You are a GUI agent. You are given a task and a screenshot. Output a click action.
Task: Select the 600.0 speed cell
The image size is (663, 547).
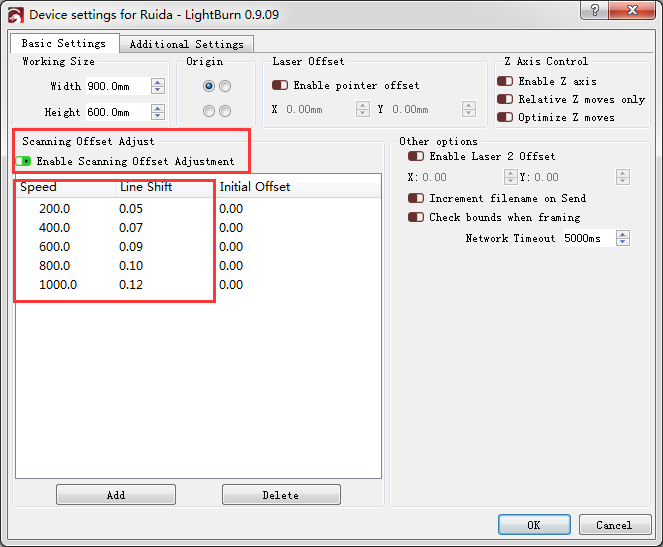click(55, 247)
